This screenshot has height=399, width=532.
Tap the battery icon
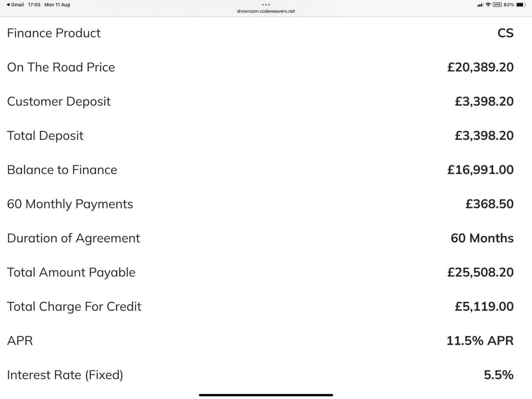(520, 5)
